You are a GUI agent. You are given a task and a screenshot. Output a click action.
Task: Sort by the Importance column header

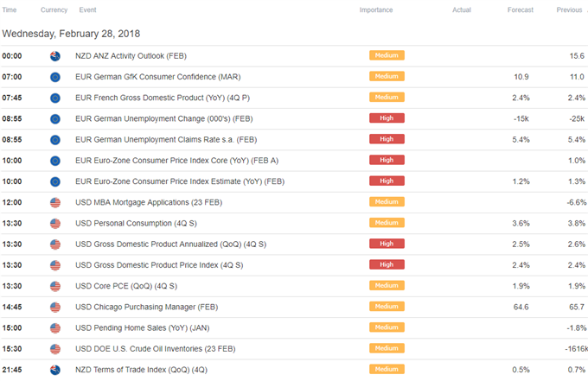coord(376,10)
